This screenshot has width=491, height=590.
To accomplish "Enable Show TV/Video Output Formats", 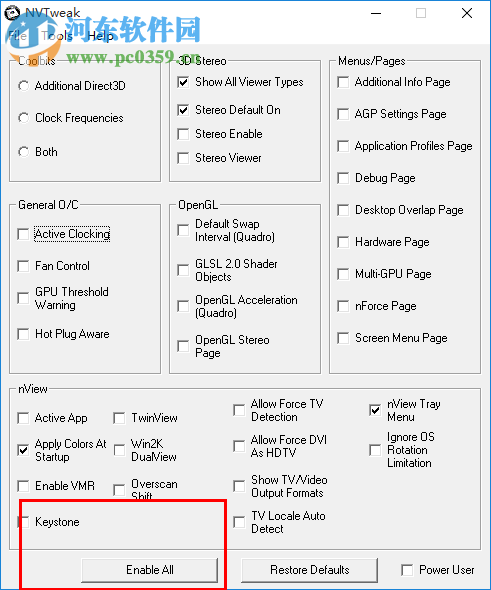I will 239,486.
